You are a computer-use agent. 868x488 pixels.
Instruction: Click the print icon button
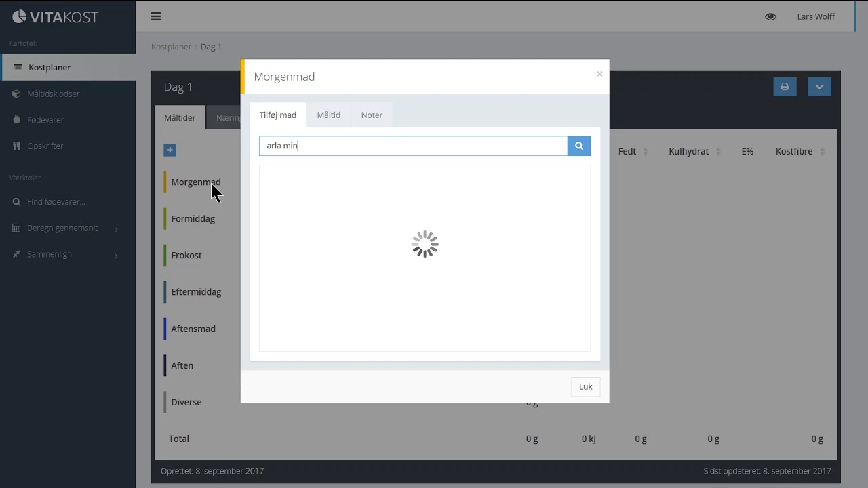point(785,87)
